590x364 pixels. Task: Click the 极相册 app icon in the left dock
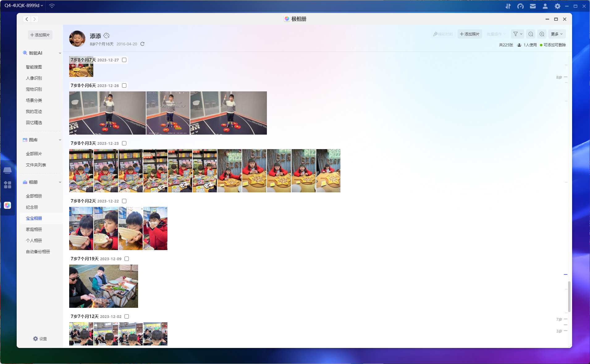coord(7,205)
